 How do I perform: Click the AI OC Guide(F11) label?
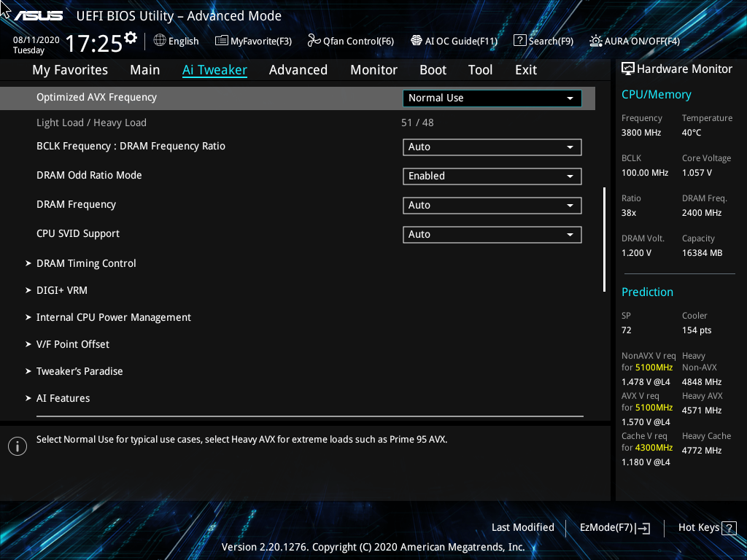pyautogui.click(x=461, y=42)
